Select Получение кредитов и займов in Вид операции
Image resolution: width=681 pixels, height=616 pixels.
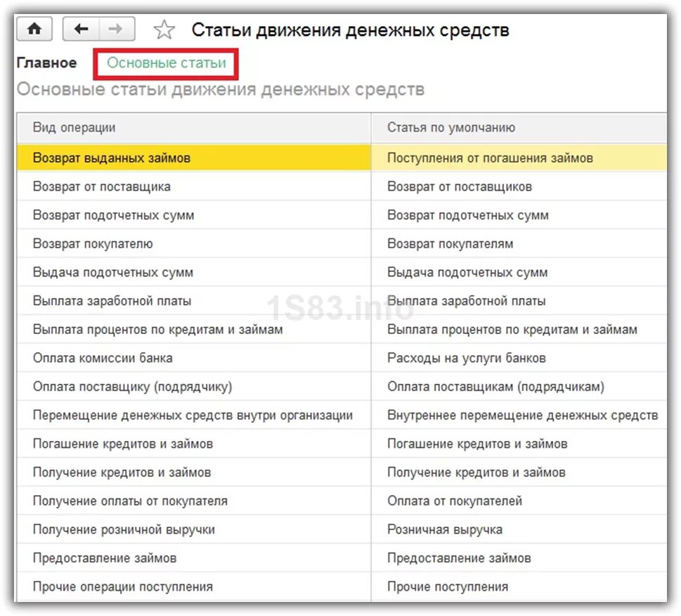click(194, 473)
